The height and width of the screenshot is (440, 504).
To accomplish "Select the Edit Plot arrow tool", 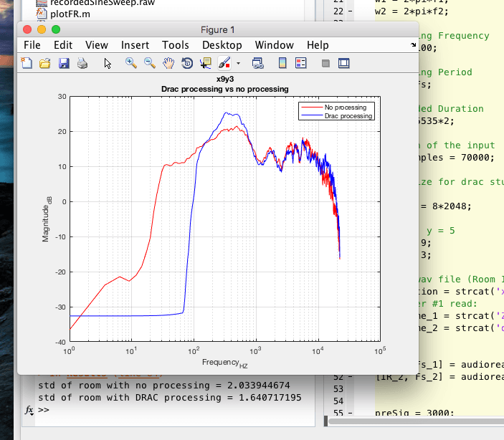I will click(x=108, y=63).
